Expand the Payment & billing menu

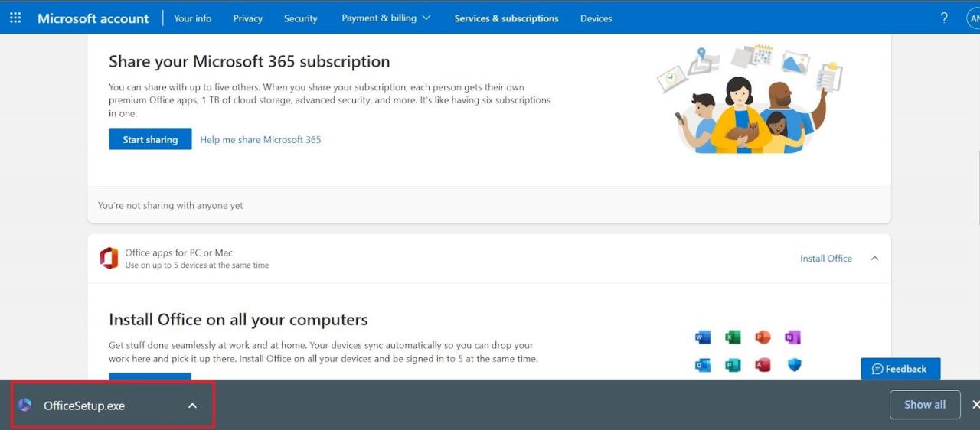[x=386, y=18]
